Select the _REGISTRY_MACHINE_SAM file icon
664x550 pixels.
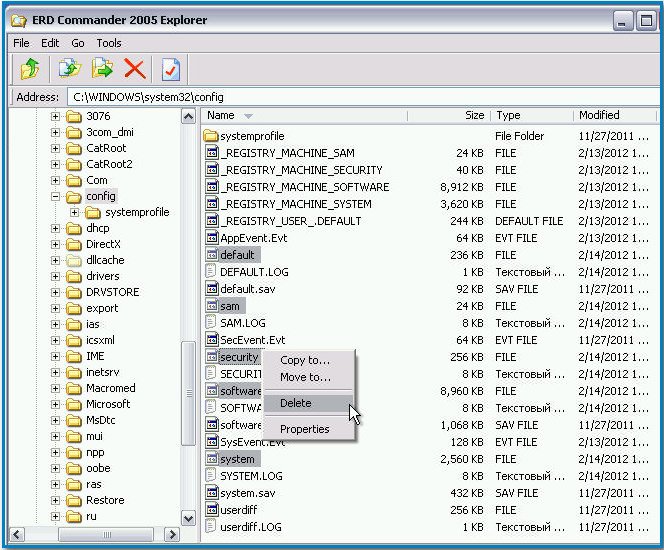point(211,153)
